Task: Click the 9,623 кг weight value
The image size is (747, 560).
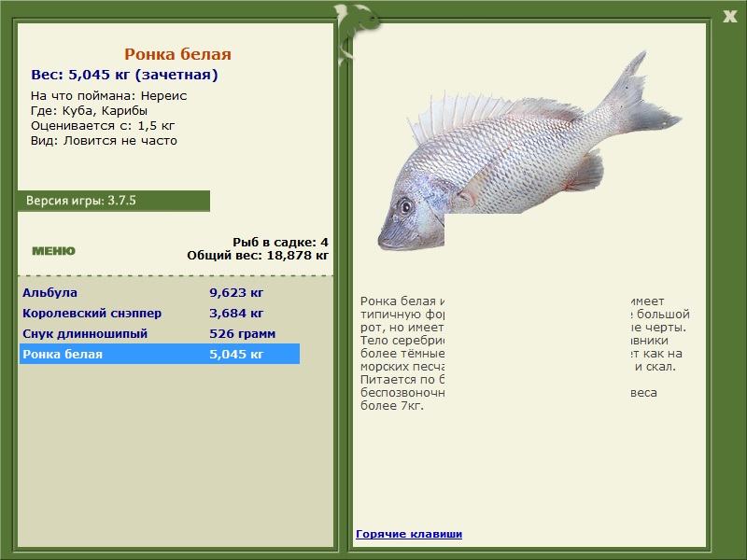Action: (x=236, y=292)
